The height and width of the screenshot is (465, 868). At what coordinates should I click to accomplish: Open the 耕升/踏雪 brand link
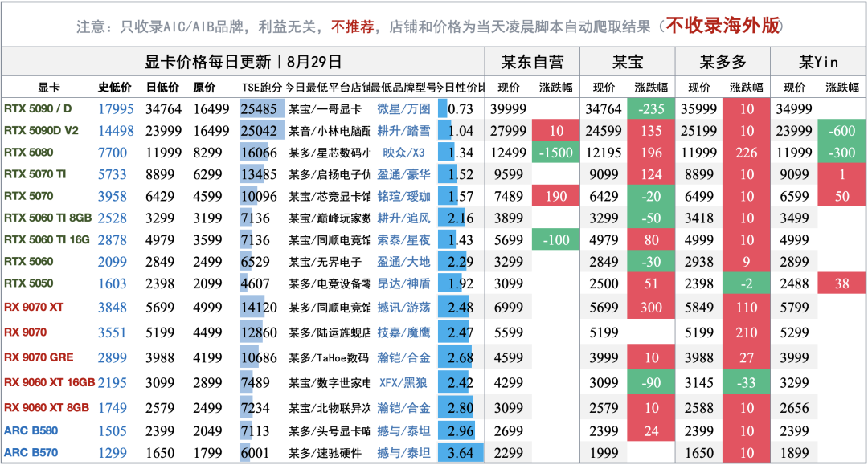[x=403, y=130]
